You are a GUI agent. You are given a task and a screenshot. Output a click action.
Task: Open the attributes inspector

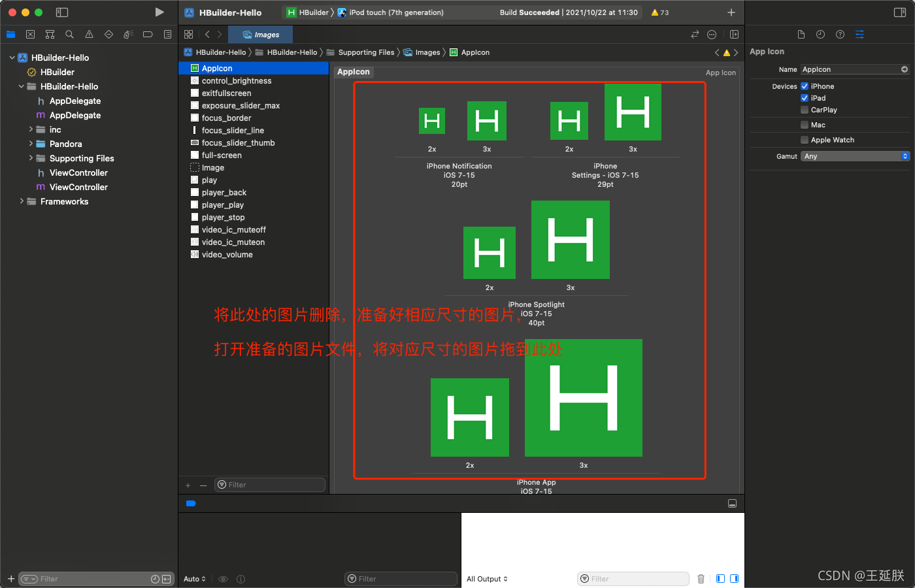(x=859, y=35)
